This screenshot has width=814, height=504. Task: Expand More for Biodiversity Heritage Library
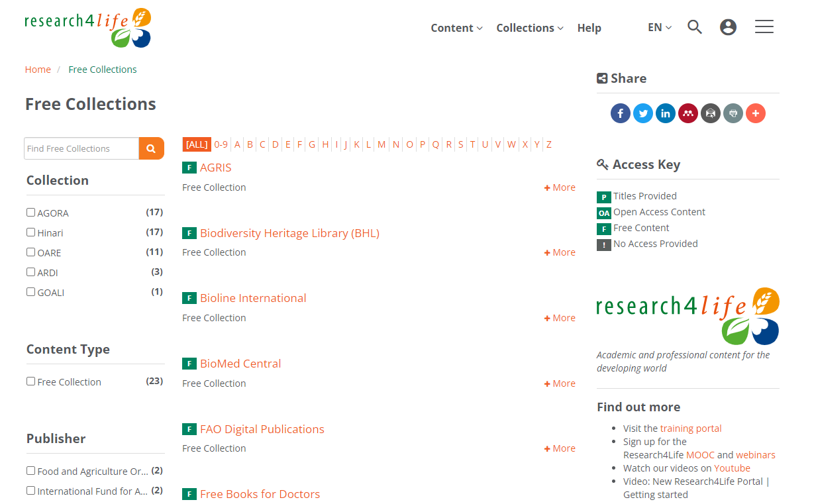pos(560,252)
